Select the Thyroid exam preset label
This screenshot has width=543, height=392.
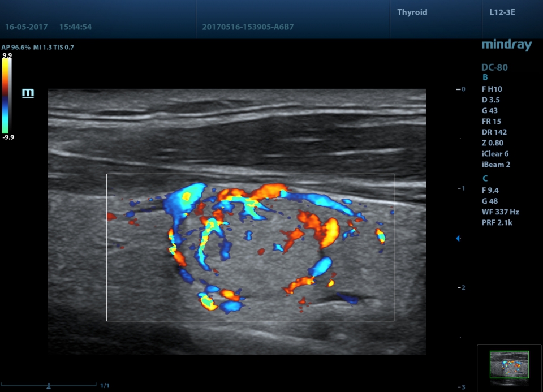(x=412, y=12)
